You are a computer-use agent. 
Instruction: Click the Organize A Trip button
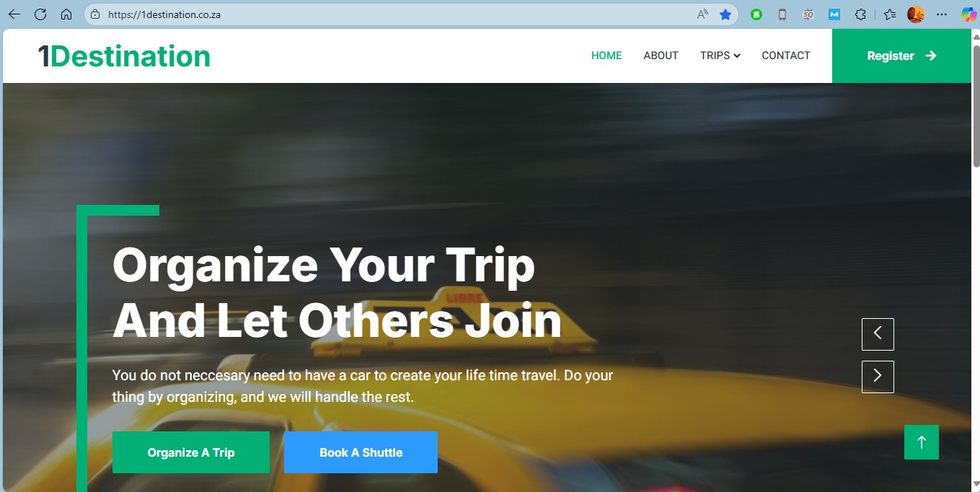pyautogui.click(x=191, y=452)
